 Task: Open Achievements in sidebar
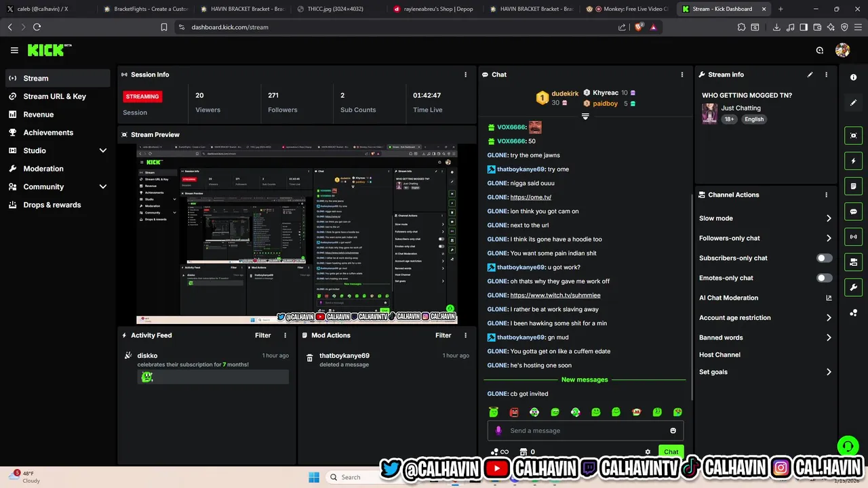(58, 132)
